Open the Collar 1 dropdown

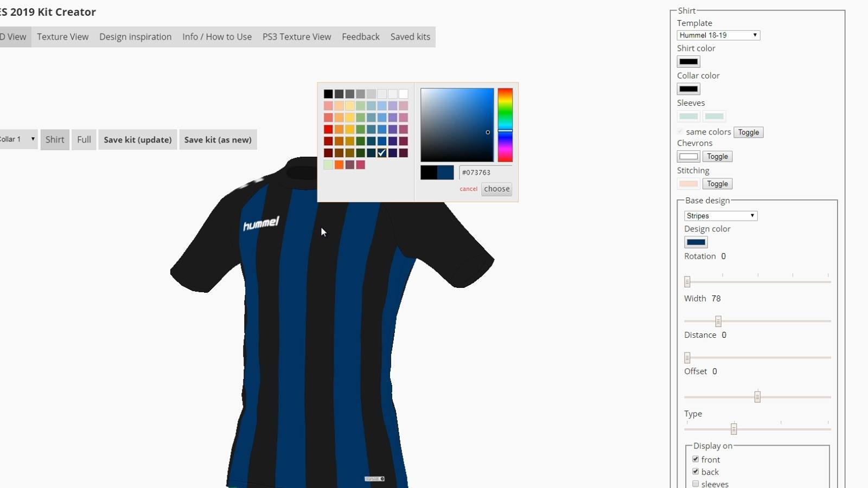(18, 139)
